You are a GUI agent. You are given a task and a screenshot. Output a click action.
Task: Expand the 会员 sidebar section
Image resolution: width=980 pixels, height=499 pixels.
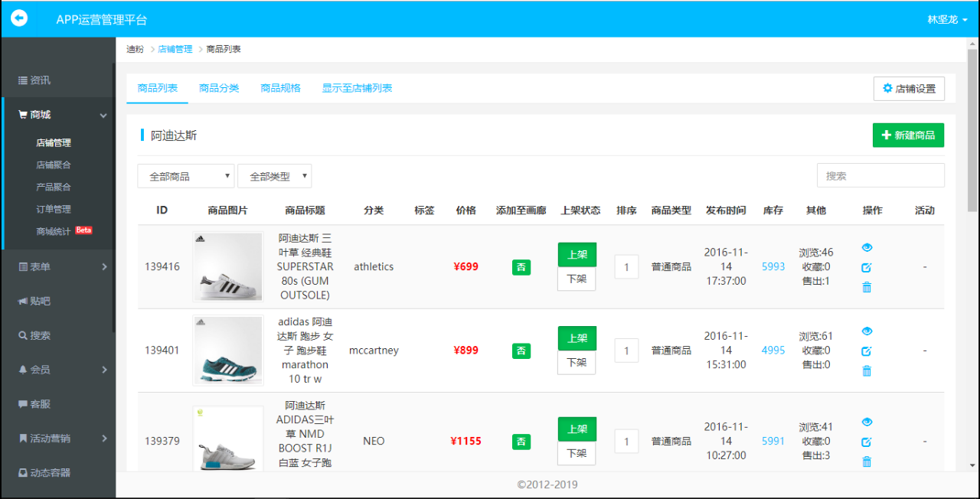[x=57, y=370]
